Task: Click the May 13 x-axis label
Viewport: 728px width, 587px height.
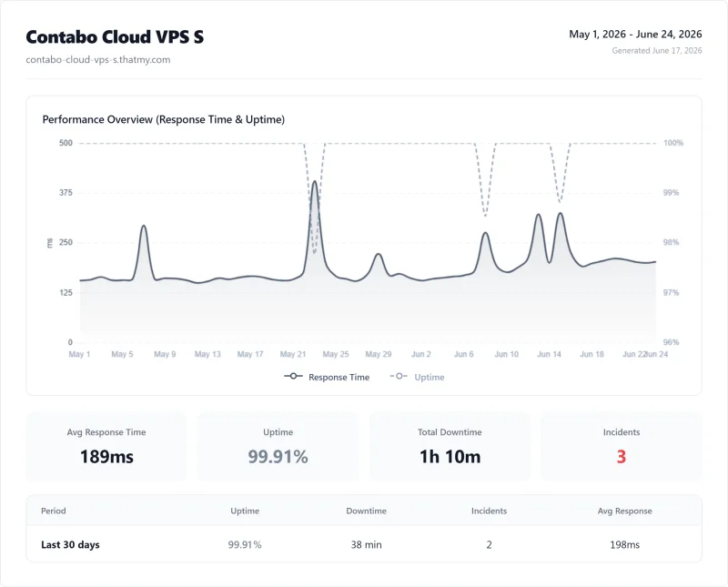Action: pyautogui.click(x=207, y=354)
